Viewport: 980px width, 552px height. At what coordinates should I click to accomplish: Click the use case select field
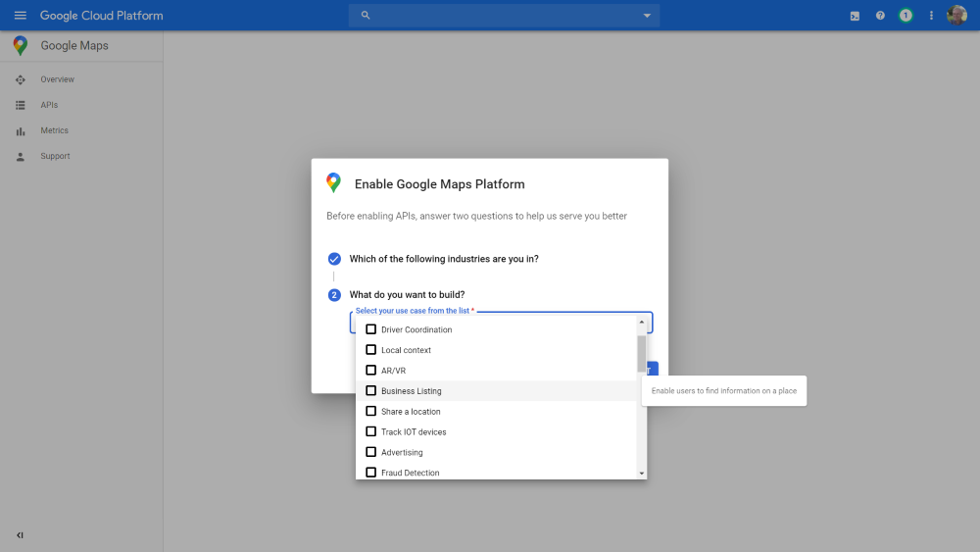501,322
